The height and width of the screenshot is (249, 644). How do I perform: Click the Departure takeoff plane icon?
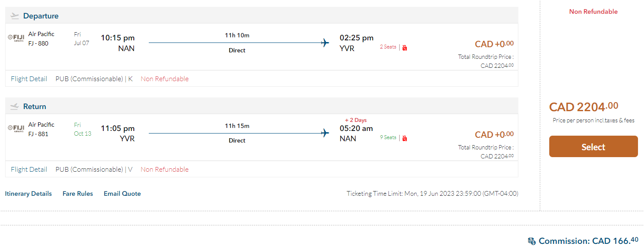pos(15,16)
